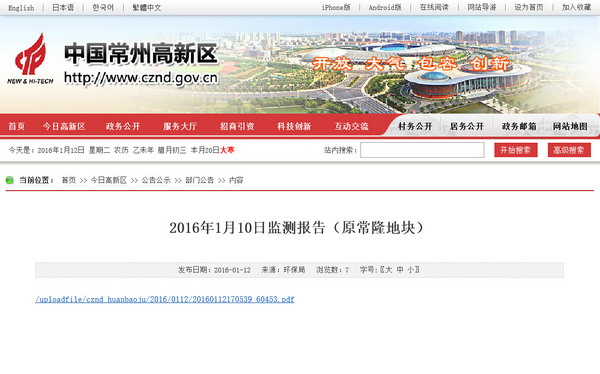Focus the 站内搜索 site search field
The image size is (600, 374).
[422, 150]
